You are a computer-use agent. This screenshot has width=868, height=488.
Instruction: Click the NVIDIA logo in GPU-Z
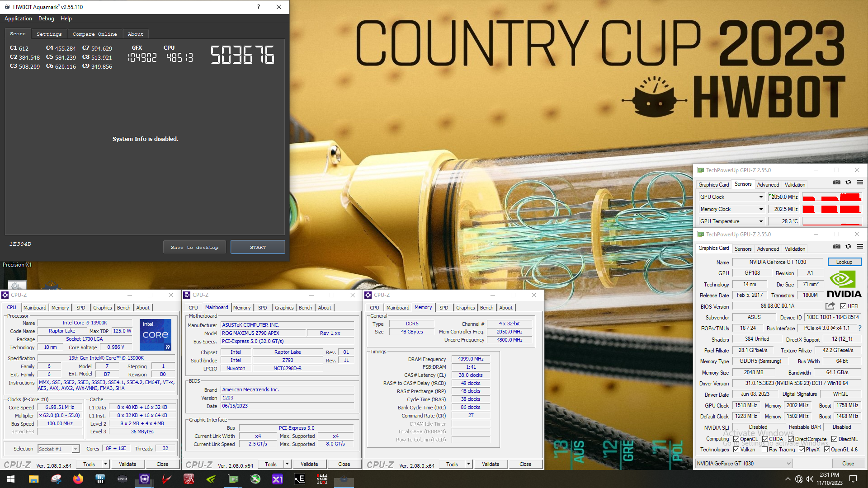pos(844,284)
